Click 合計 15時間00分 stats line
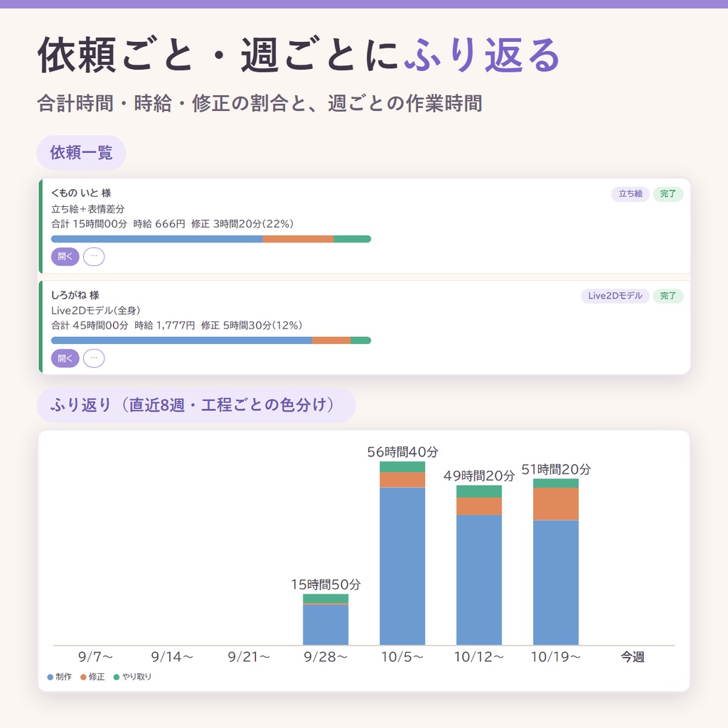This screenshot has width=728, height=728. pyautogui.click(x=173, y=224)
